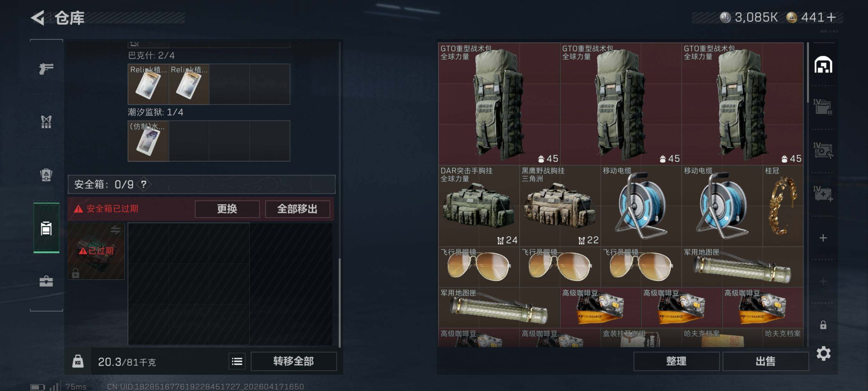Open the chest rig category icon

46,122
